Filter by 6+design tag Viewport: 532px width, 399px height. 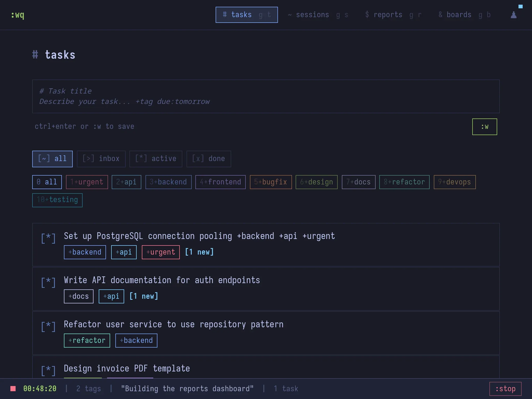click(316, 182)
